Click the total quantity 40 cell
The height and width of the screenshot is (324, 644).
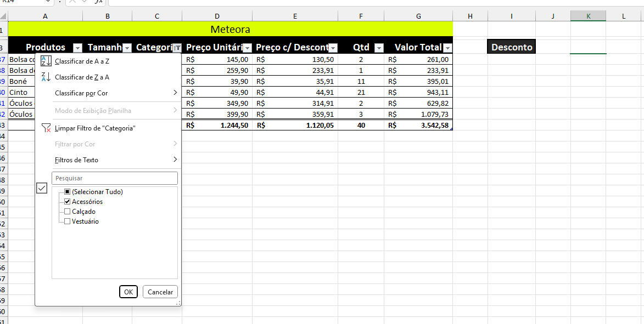(x=361, y=126)
